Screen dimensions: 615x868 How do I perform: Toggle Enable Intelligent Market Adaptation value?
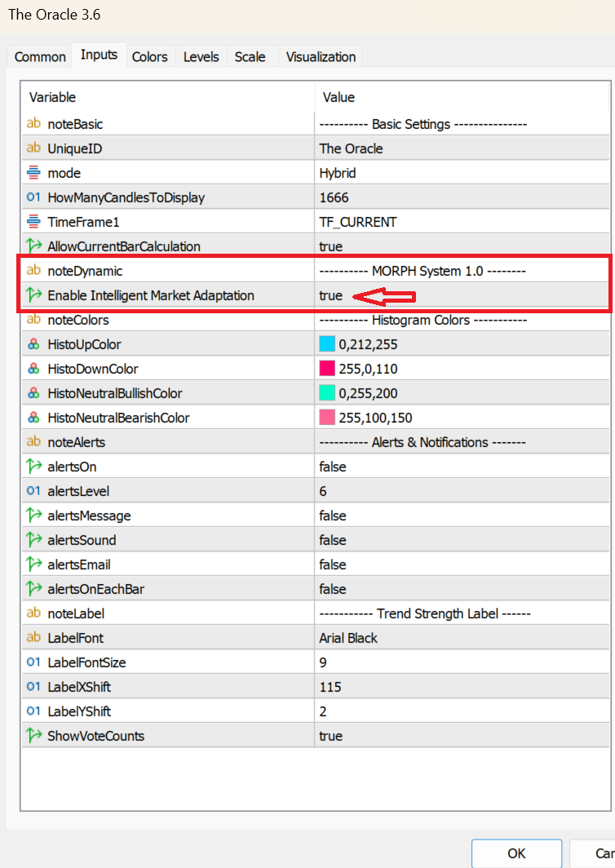click(x=331, y=295)
